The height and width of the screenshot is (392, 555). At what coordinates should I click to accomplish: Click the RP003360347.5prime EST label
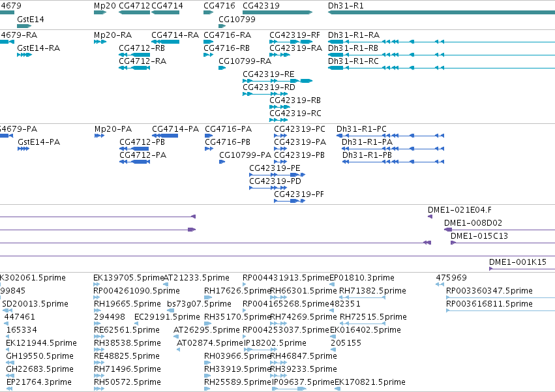click(489, 291)
